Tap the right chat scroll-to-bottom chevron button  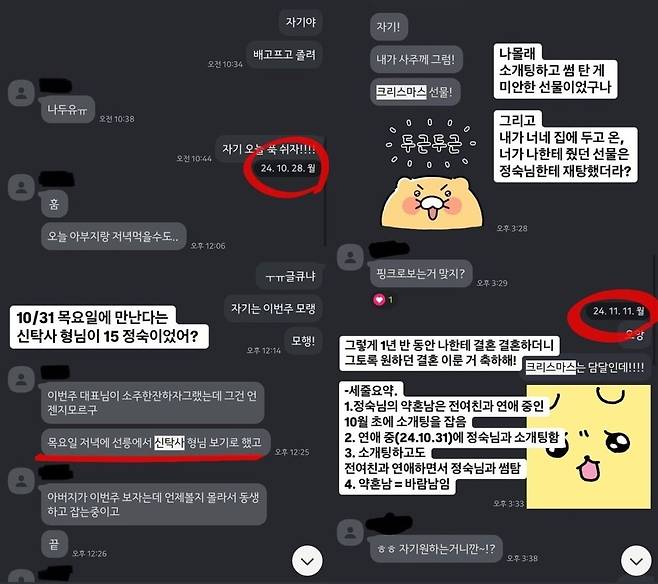[x=636, y=561]
